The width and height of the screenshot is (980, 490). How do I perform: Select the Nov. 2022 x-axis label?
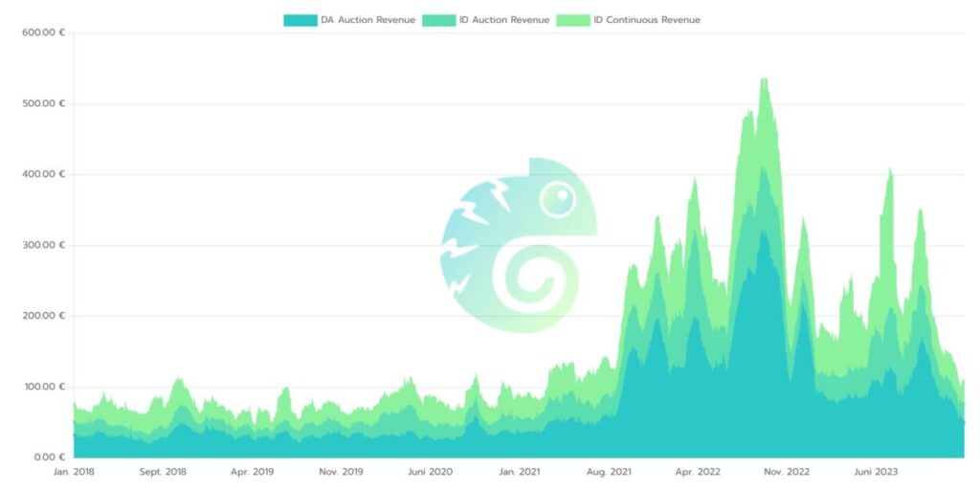[786, 472]
